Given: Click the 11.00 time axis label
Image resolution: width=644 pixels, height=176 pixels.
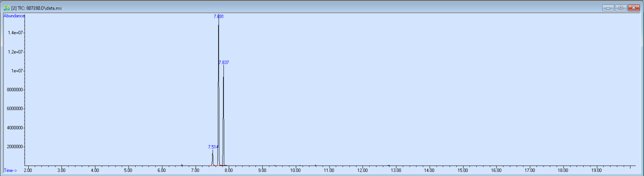Looking at the screenshot, I should (x=329, y=170).
